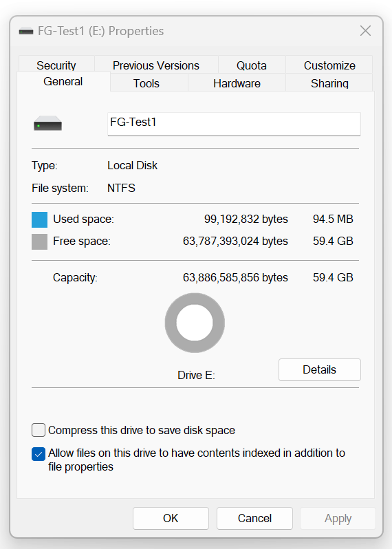Viewport: 392px width, 549px height.
Task: Click the large disk drive icon
Action: tap(47, 124)
